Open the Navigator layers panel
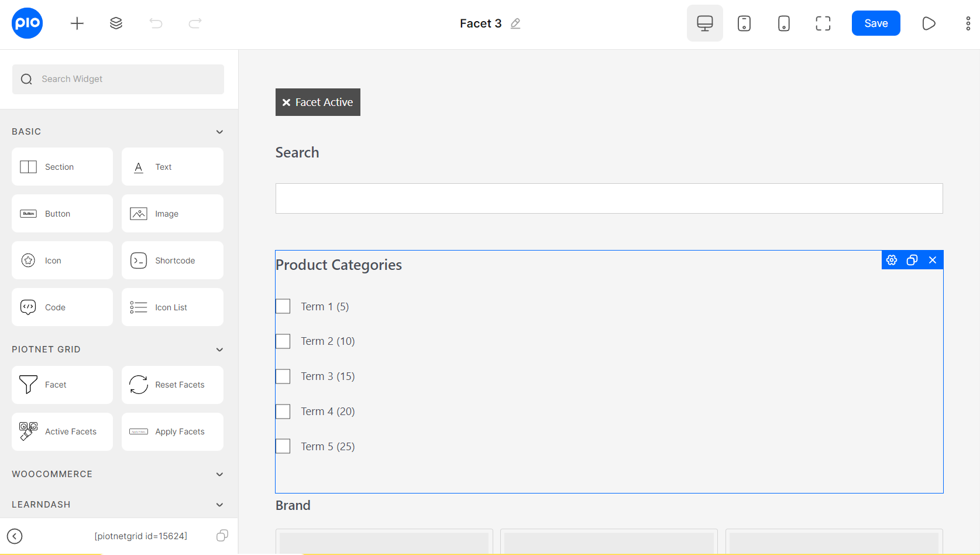The image size is (980, 555). coord(116,23)
